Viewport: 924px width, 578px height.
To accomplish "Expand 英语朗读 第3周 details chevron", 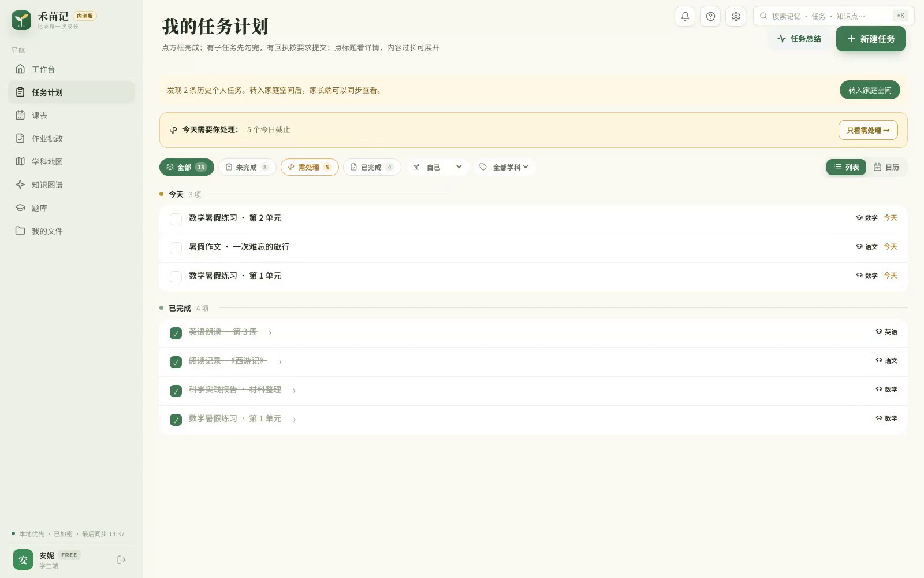I will point(270,332).
